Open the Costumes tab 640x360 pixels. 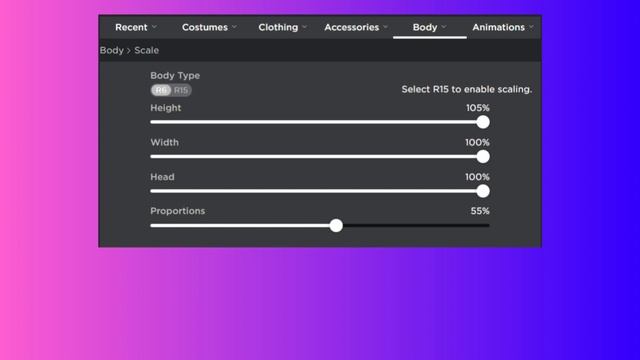coord(205,27)
